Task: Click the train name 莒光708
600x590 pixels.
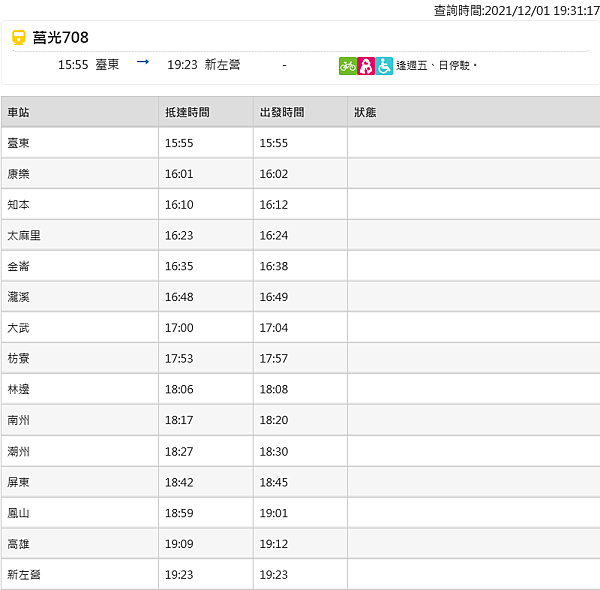Action: point(60,37)
